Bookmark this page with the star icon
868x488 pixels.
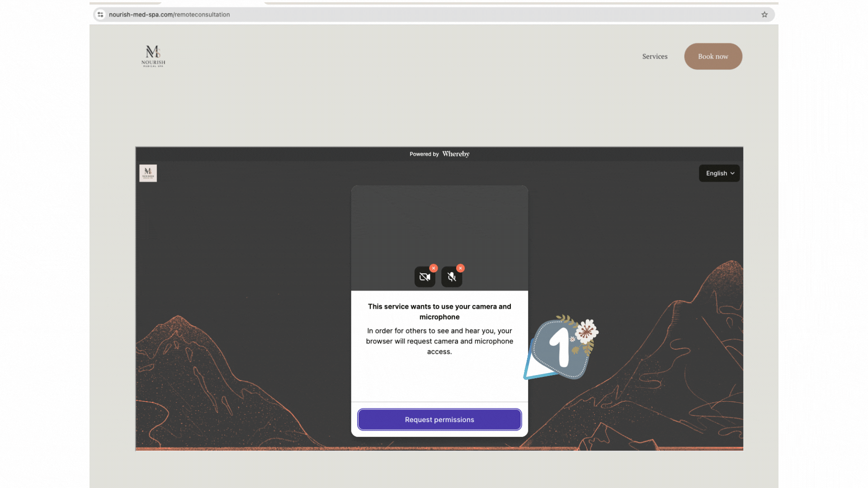764,14
